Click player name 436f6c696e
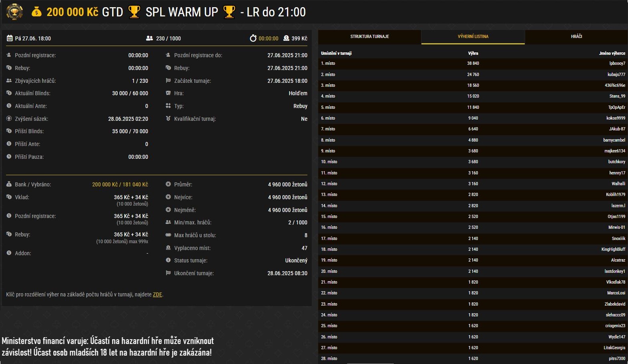 click(615, 85)
